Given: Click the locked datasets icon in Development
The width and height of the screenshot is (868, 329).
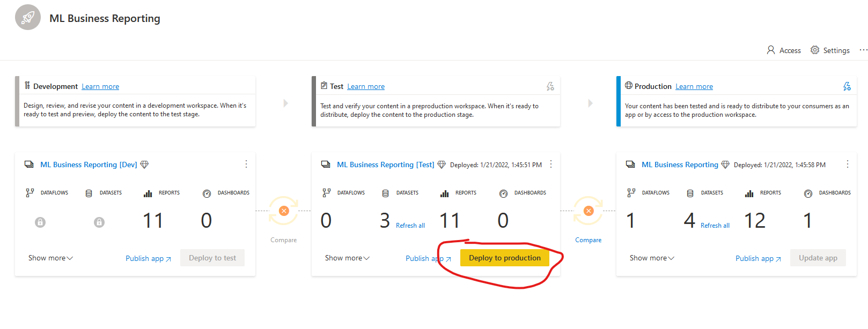Looking at the screenshot, I should [x=99, y=222].
